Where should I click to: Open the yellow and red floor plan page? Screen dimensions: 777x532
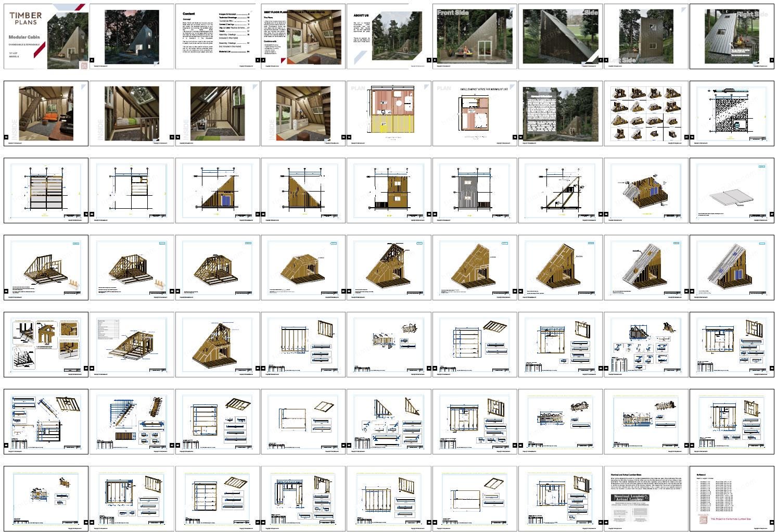(x=388, y=113)
